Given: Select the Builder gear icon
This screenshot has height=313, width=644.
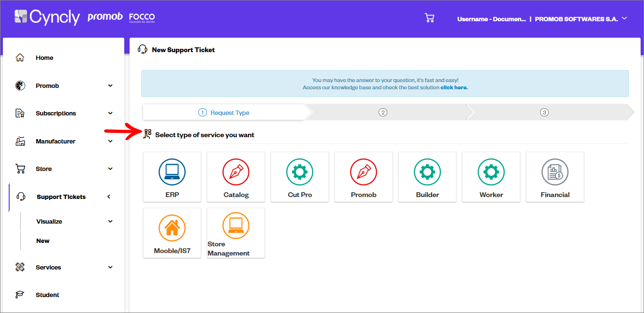Looking at the screenshot, I should point(427,172).
